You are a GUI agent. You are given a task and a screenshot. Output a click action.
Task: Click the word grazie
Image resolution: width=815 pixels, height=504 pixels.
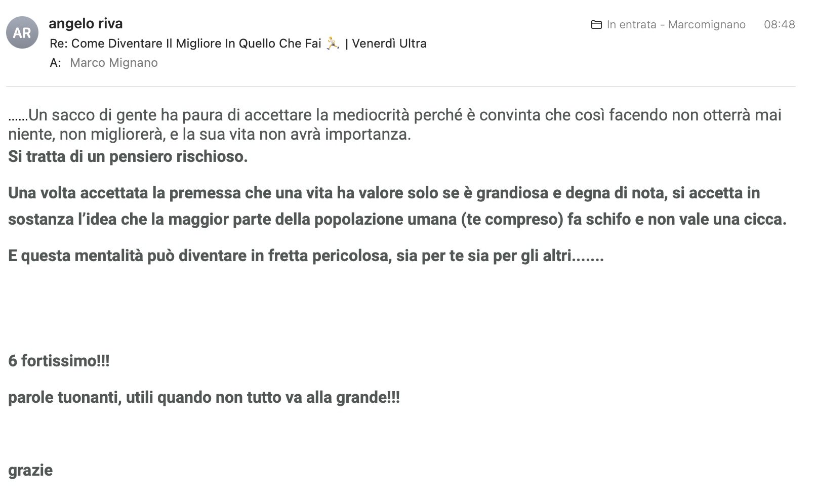30,471
